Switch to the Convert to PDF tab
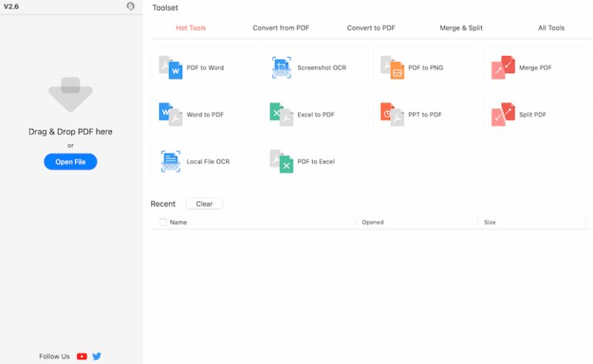This screenshot has height=364, width=593. click(x=371, y=28)
